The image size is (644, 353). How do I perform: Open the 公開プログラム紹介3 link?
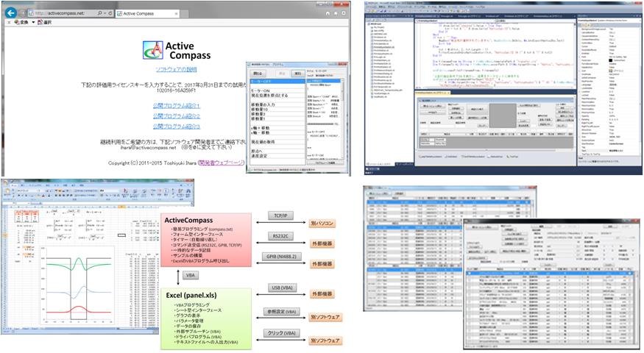175,126
